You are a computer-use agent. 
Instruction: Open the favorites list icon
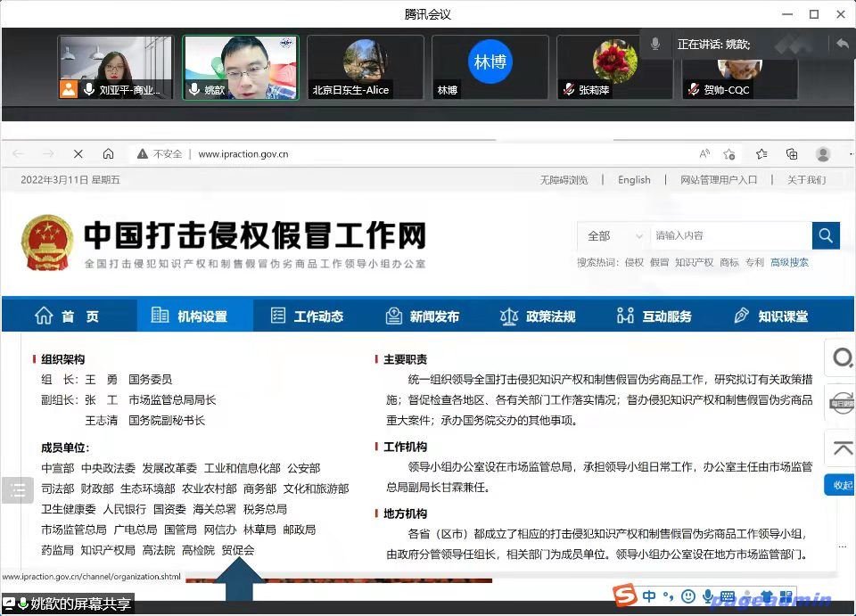(761, 154)
